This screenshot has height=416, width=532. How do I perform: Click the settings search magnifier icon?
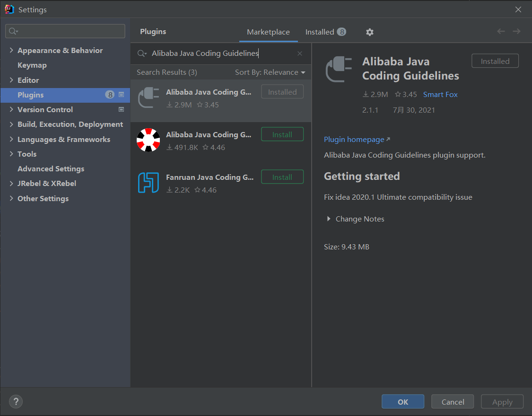click(x=13, y=31)
